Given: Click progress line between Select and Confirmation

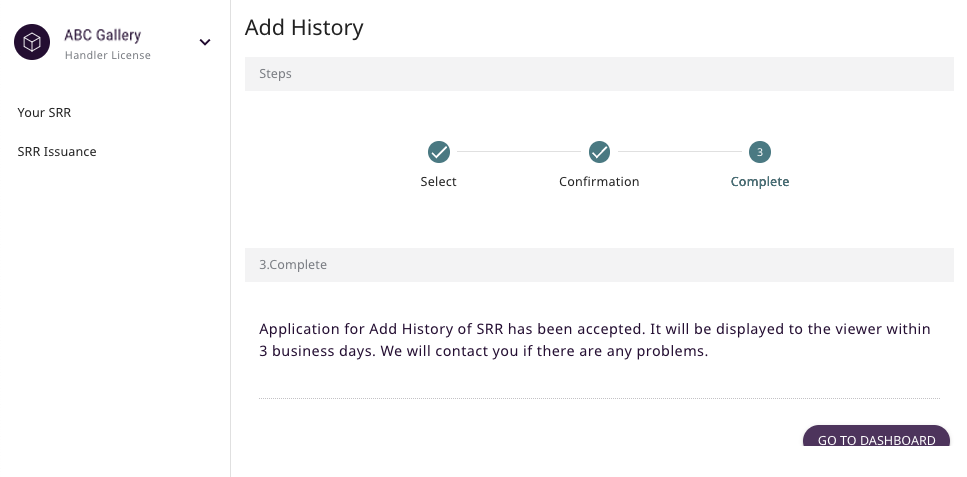Looking at the screenshot, I should [x=519, y=151].
